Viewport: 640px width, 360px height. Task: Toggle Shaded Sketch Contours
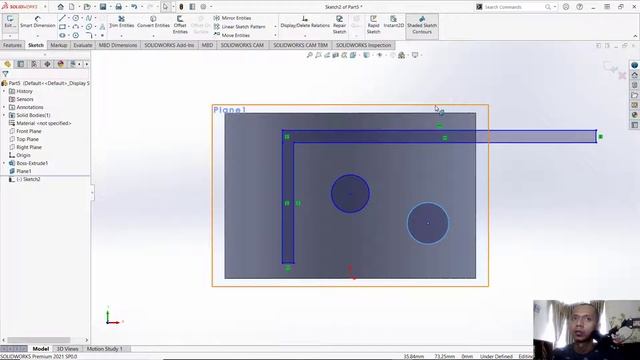click(422, 25)
